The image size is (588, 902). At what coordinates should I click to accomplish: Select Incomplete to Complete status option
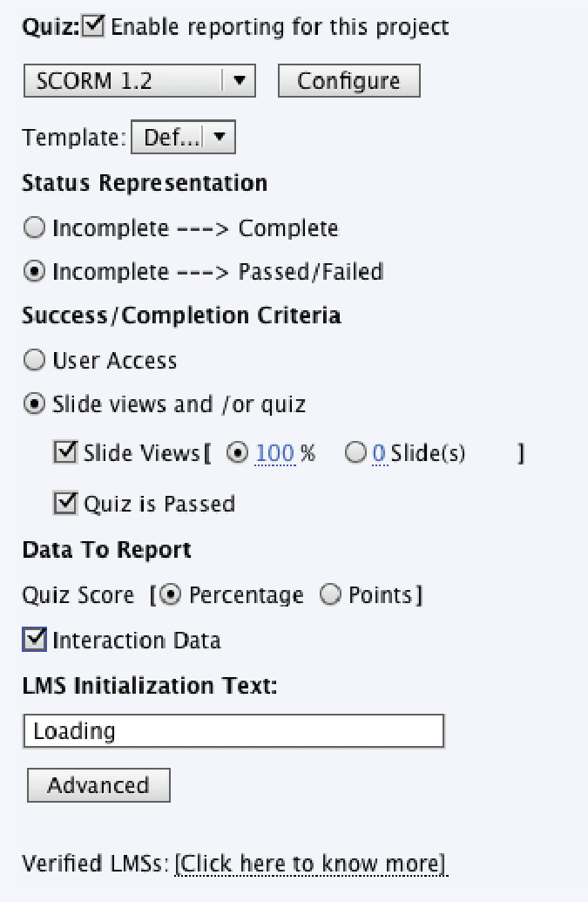click(34, 228)
